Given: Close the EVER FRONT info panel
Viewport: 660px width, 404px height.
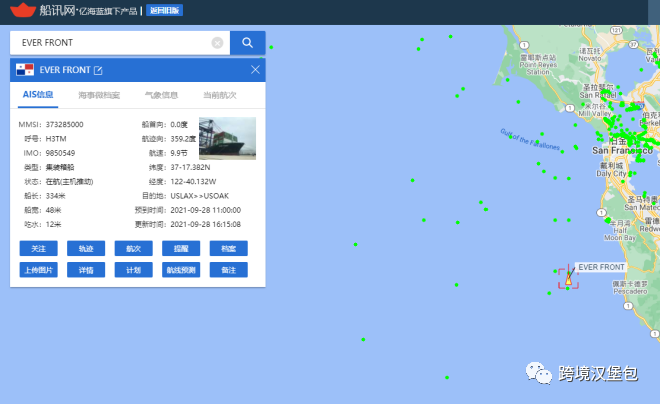Looking at the screenshot, I should [x=255, y=69].
